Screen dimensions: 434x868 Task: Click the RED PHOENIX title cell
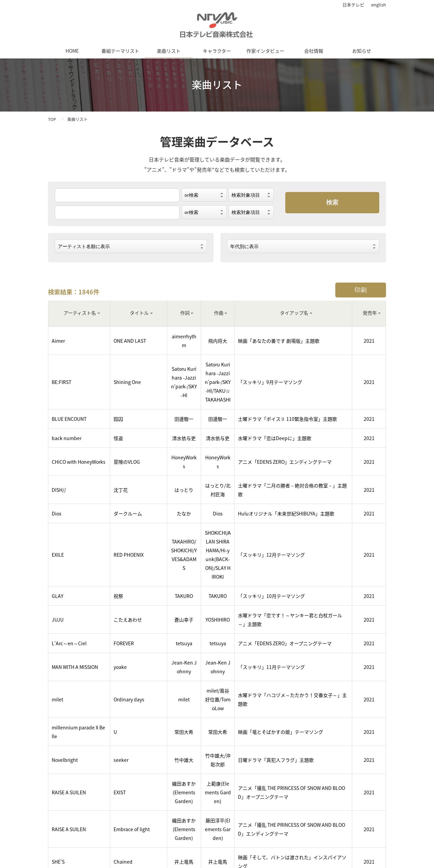pos(139,555)
